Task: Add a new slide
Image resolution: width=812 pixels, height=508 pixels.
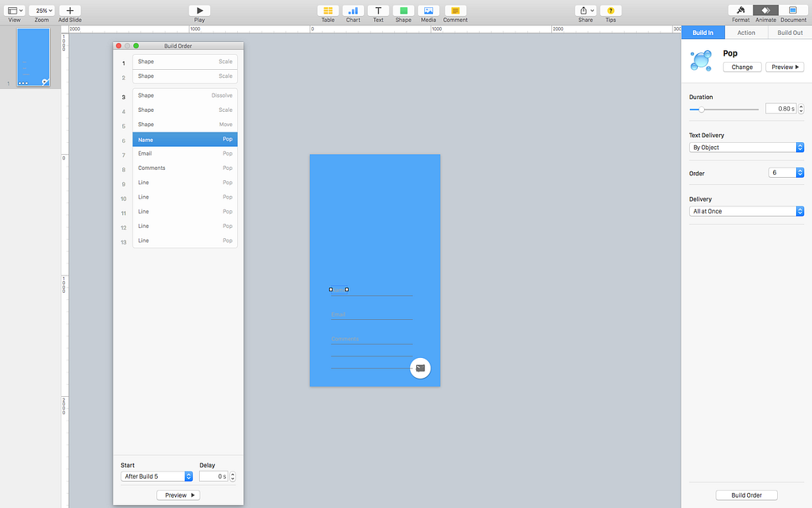Action: [x=70, y=10]
